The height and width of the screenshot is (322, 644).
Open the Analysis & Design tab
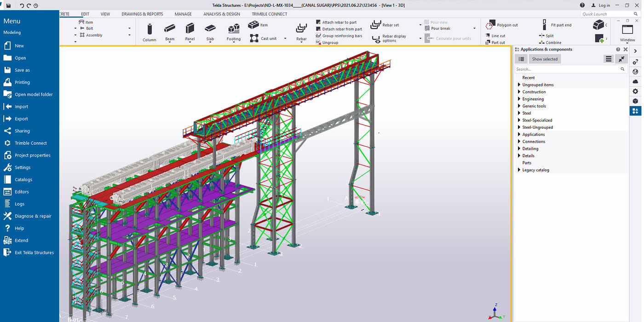[x=221, y=14]
